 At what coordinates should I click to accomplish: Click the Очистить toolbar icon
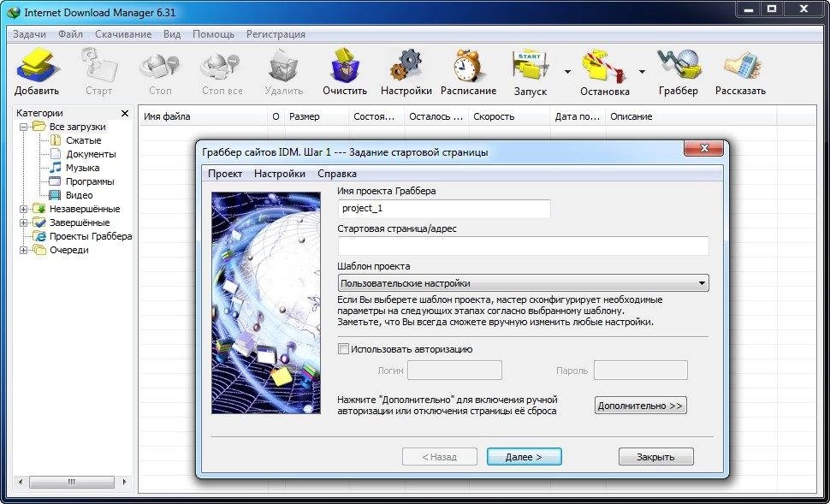coord(345,64)
